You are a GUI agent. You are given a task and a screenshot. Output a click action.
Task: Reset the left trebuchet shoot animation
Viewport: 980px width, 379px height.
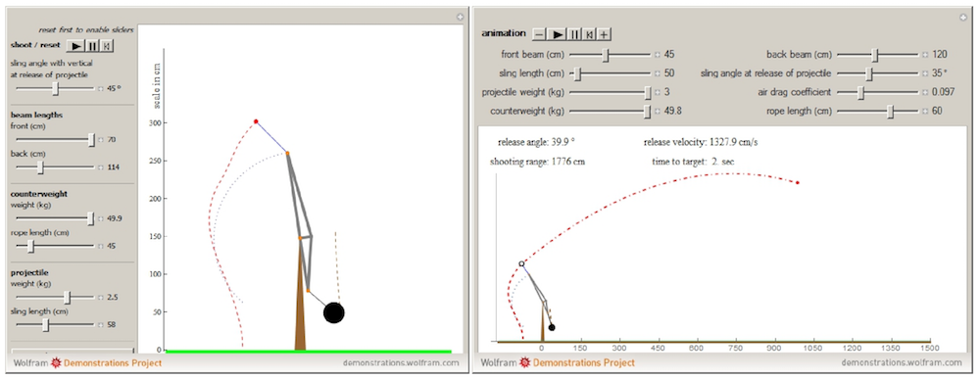107,45
